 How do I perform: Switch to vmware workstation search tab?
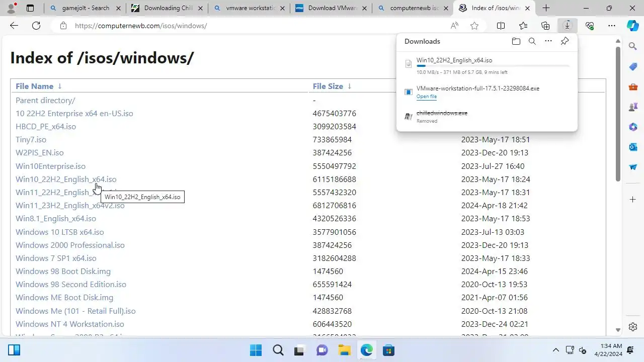(x=249, y=8)
